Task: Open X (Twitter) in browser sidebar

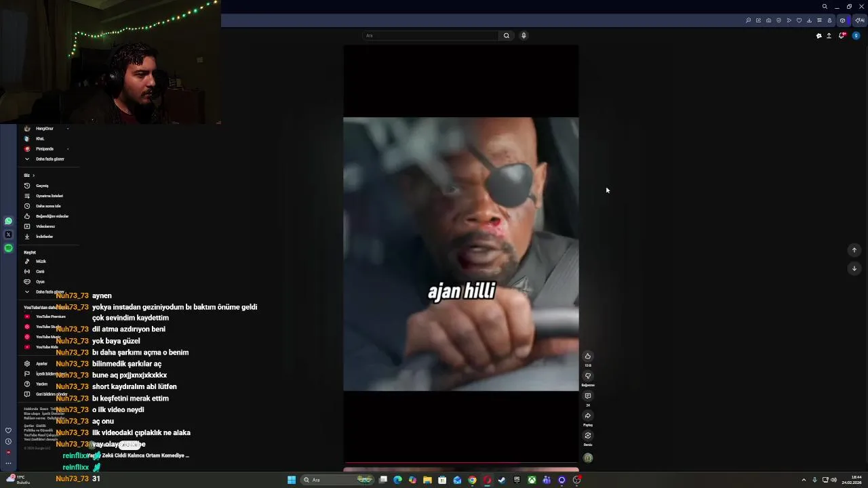Action: (8, 235)
